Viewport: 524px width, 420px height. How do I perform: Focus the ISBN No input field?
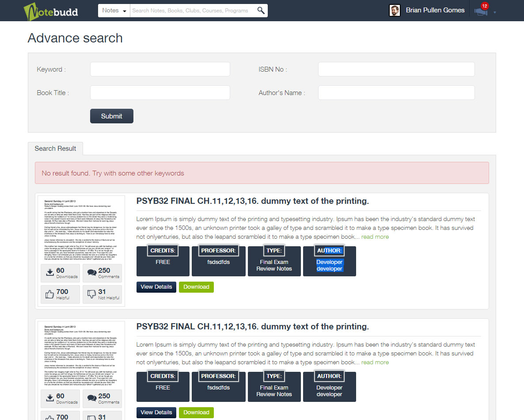[x=396, y=69]
